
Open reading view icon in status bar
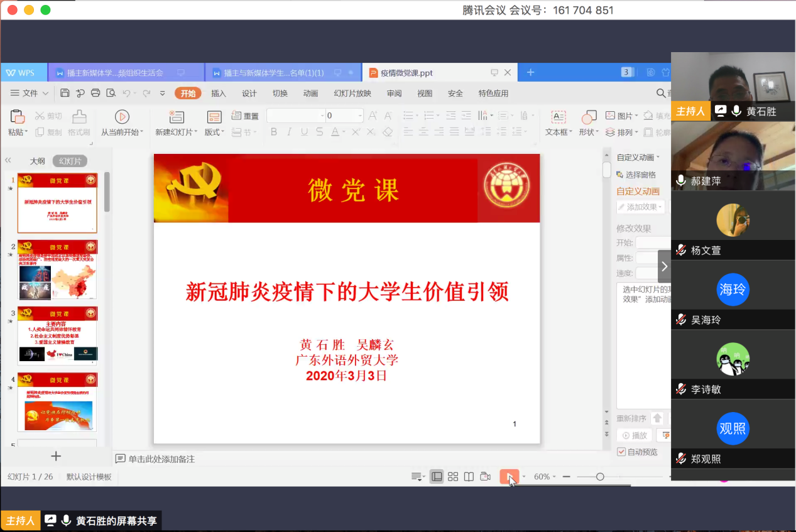[x=469, y=477]
